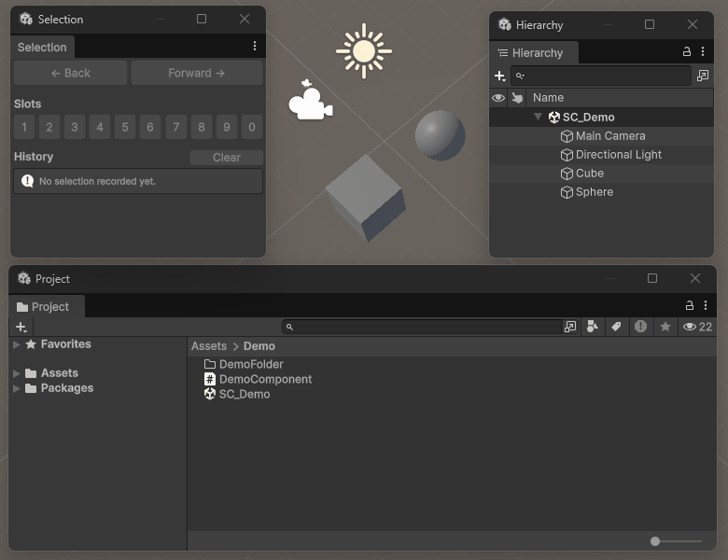Viewport: 728px width, 560px height.
Task: Open Project panel three-dot options menu
Action: 706,305
